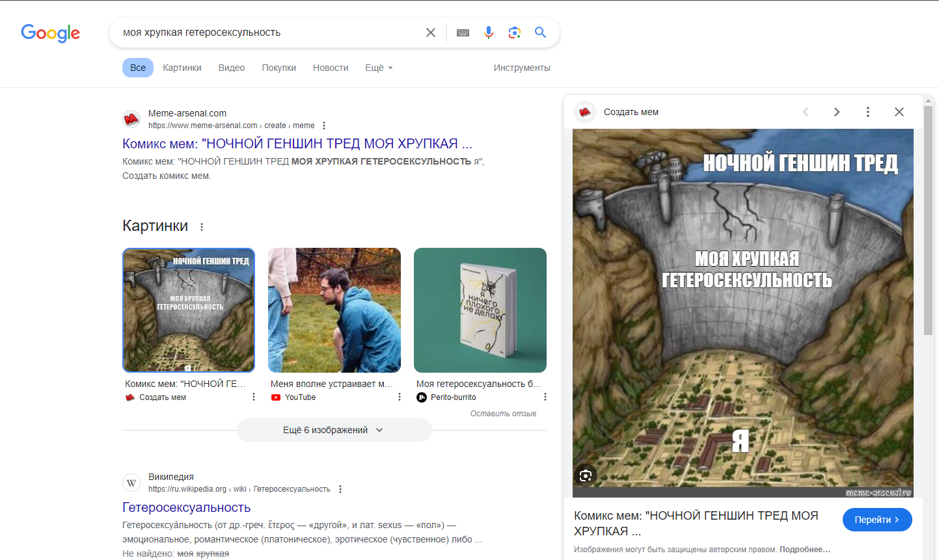Image resolution: width=939 pixels, height=560 pixels.
Task: Click the Google logo
Action: click(x=50, y=33)
